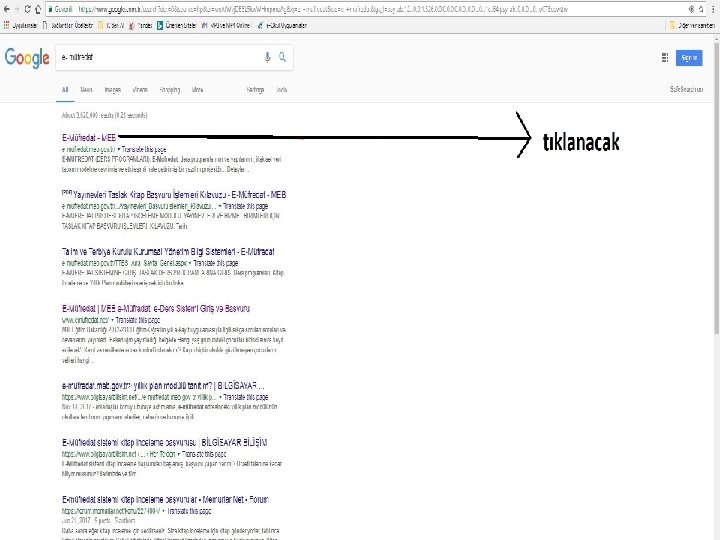Screen dimensions: 720x540
Task: Click the Google logo
Action: 27,58
